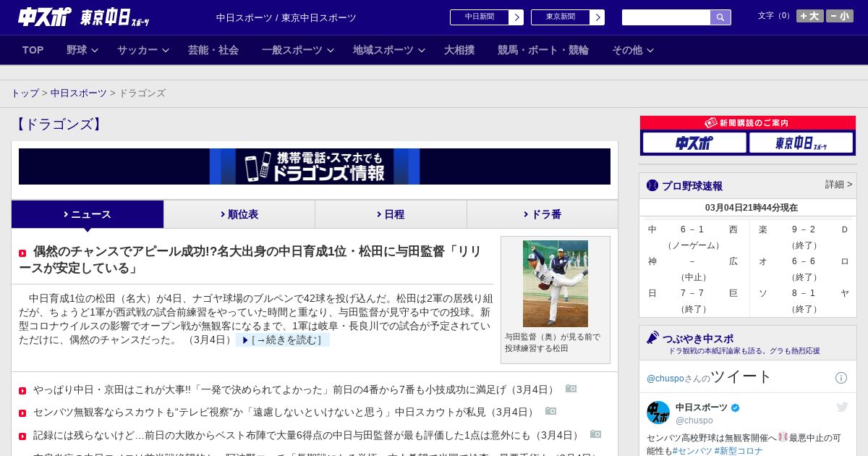
Task: Click camera icon beside 京田 article
Action: [571, 389]
